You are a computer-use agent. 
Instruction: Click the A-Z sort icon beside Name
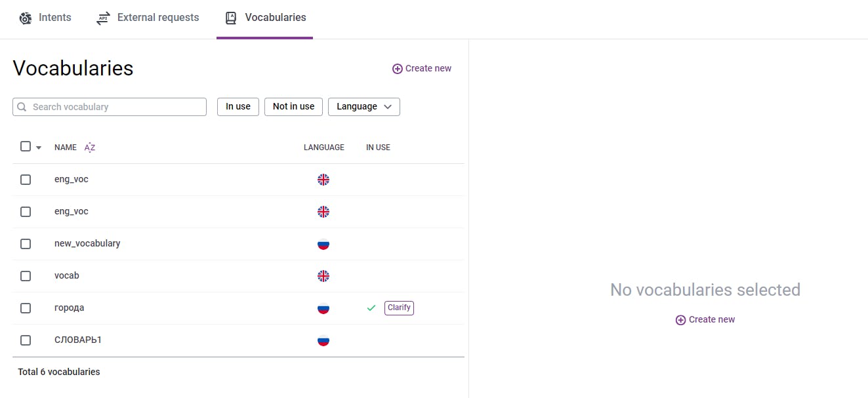click(90, 148)
